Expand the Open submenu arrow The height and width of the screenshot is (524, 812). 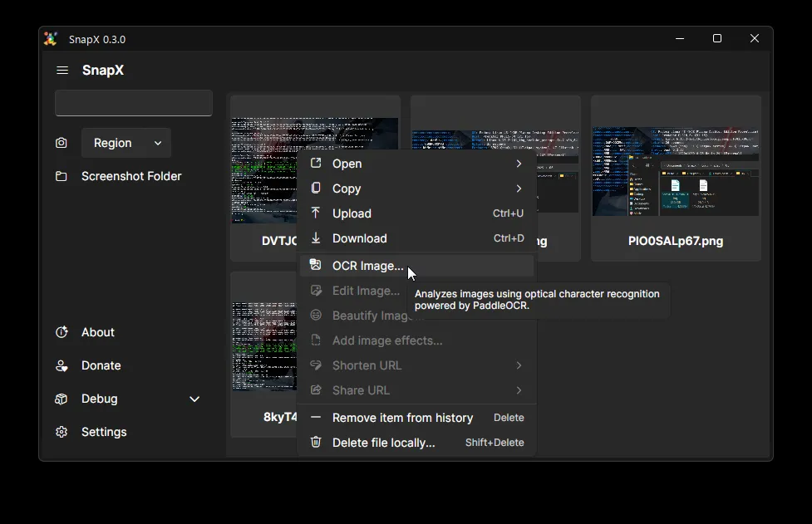coord(519,164)
